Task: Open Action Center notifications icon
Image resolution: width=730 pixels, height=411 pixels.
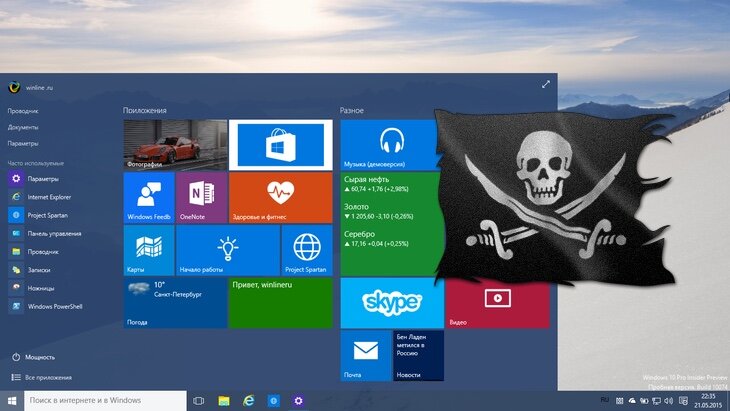Action: (683, 401)
